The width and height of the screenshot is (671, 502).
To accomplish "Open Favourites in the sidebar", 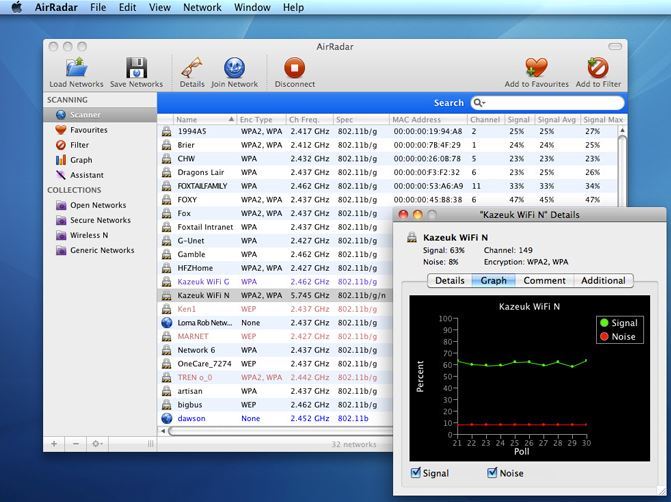I will tap(100, 130).
